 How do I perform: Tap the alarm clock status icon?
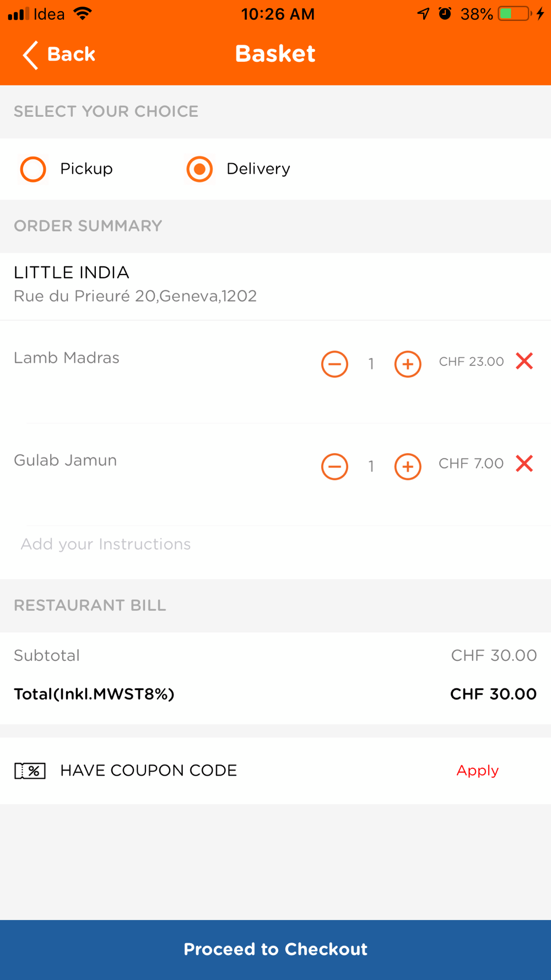click(x=445, y=13)
